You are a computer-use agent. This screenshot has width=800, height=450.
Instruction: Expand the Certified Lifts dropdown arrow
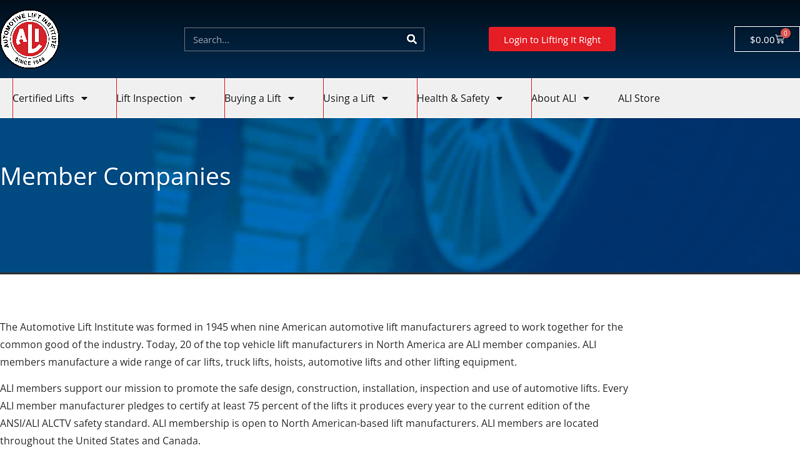pyautogui.click(x=84, y=98)
